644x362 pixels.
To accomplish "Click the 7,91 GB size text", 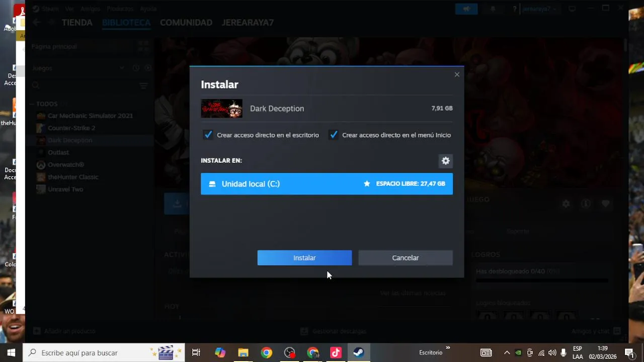I will pyautogui.click(x=442, y=108).
